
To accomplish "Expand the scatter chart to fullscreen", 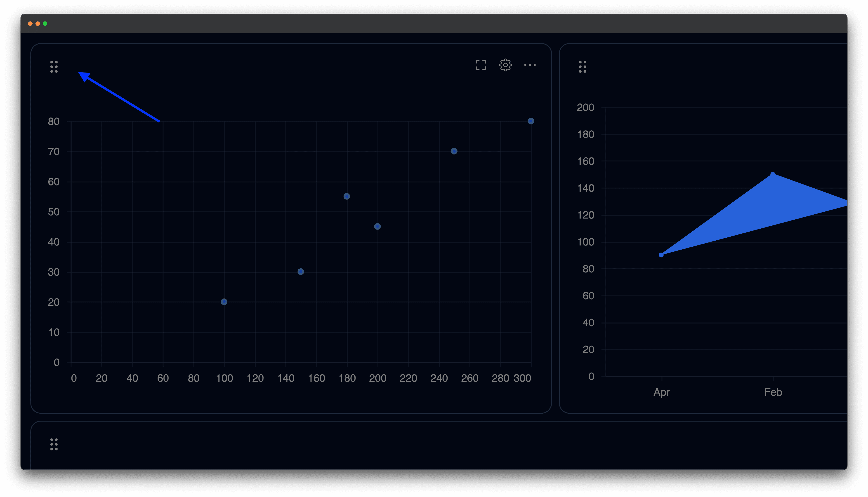I will 481,65.
